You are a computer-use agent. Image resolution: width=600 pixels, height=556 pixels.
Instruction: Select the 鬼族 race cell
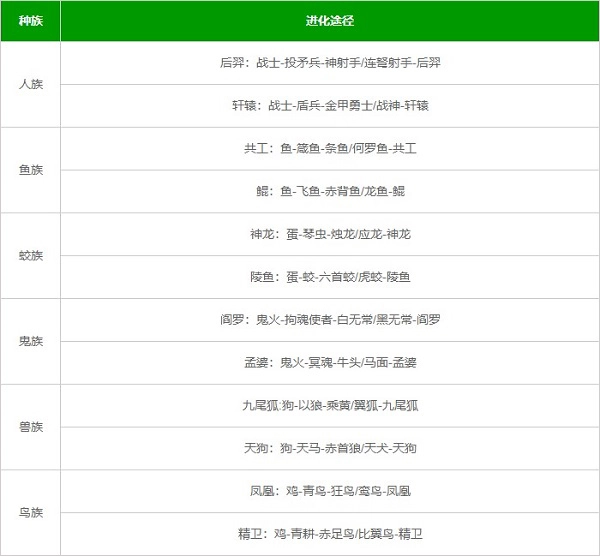click(31, 341)
